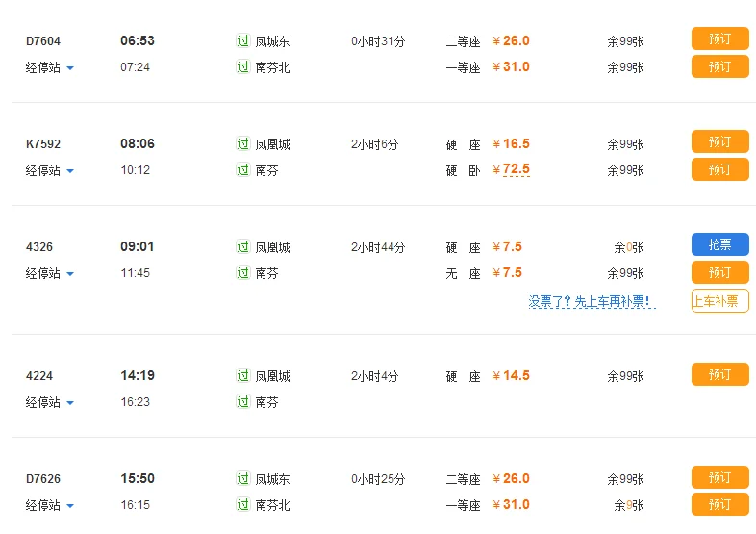Click the 过 icon beside 南芬北 on D7626

242,505
